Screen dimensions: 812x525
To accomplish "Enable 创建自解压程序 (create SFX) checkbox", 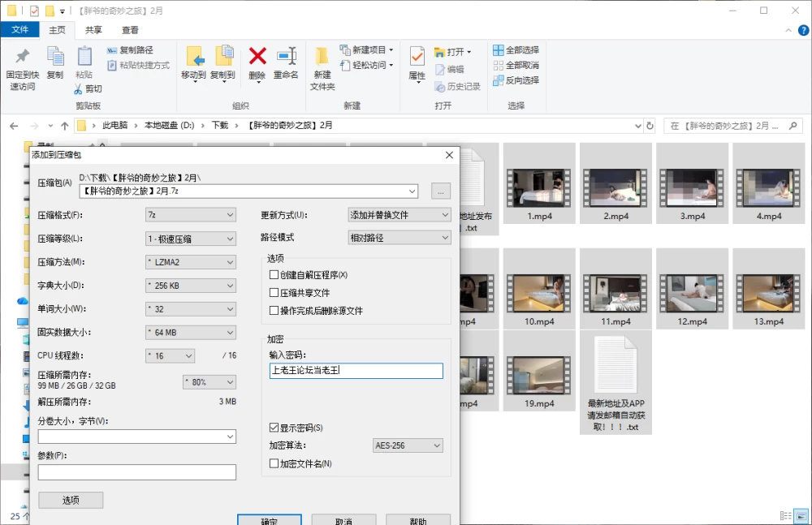I will (x=274, y=275).
